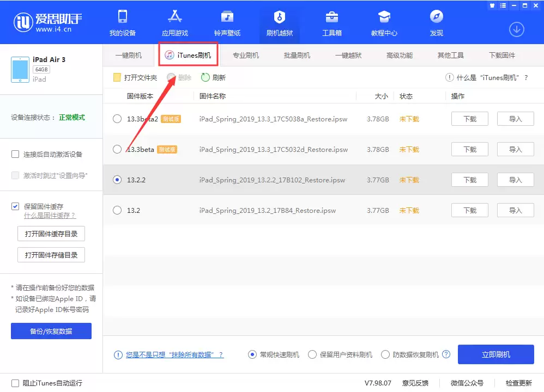Screen dimensions: 544x392
Task: Click the info icon beside 抹除所有数据 link
Action: tap(118, 354)
